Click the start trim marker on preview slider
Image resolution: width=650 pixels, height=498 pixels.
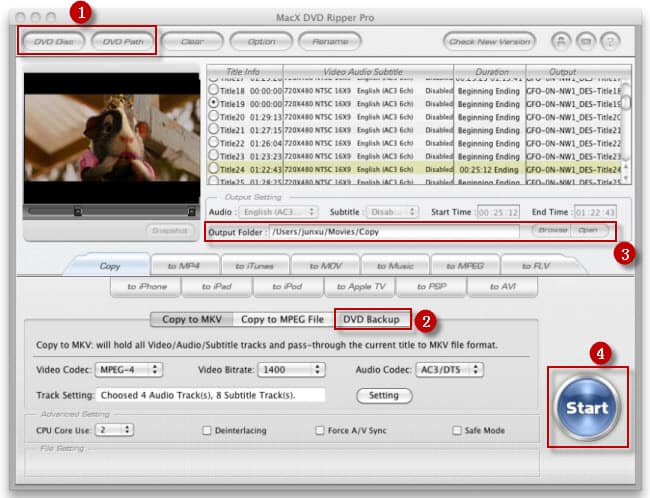pyautogui.click(x=78, y=212)
